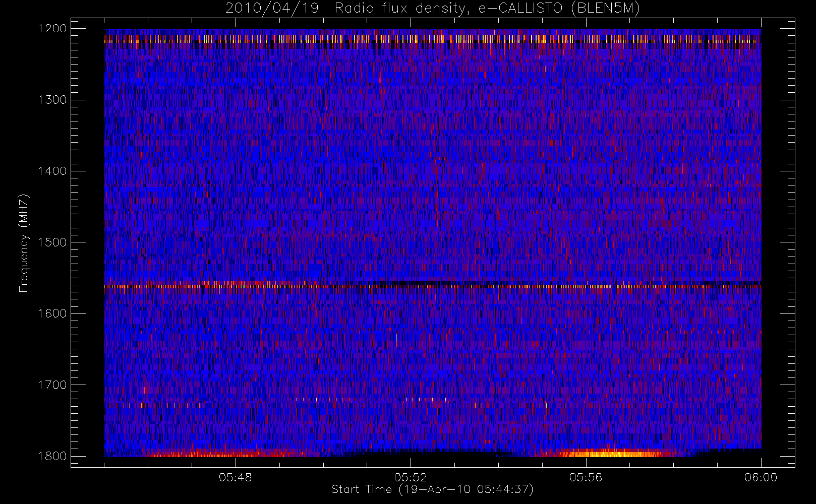Click the 05:48 time tick label
This screenshot has width=816, height=504.
pyautogui.click(x=236, y=477)
